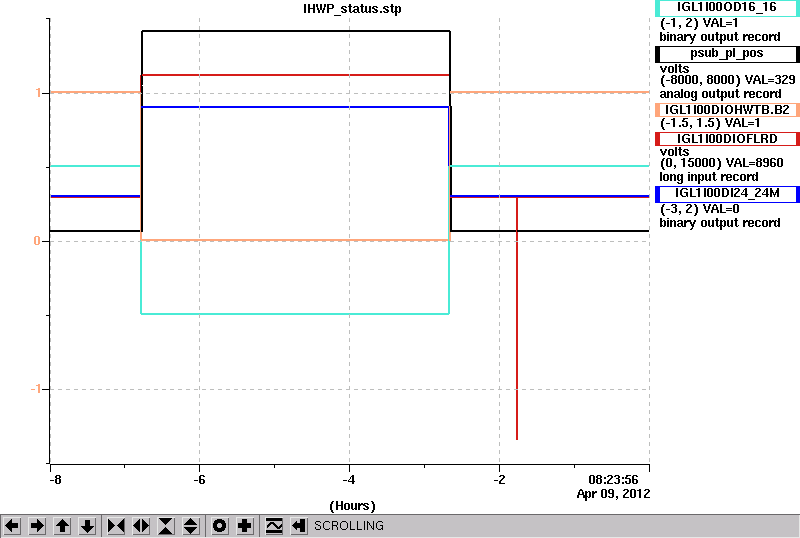Click the SCROLLING status label

348,526
